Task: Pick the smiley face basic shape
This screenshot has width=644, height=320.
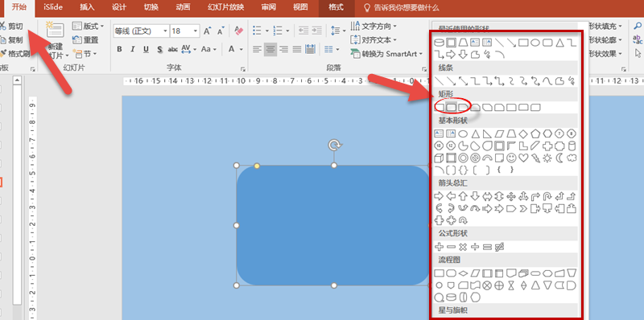Action: click(x=511, y=158)
